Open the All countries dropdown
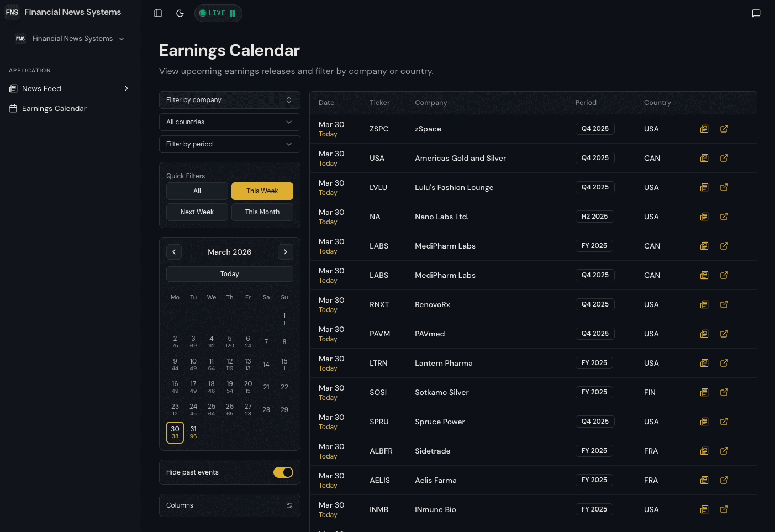Screen dimensions: 775x532 coord(229,122)
